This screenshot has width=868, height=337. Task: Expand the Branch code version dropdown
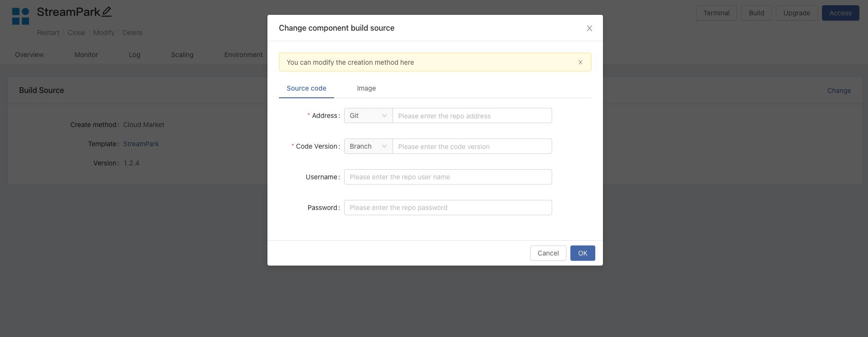[x=368, y=147]
